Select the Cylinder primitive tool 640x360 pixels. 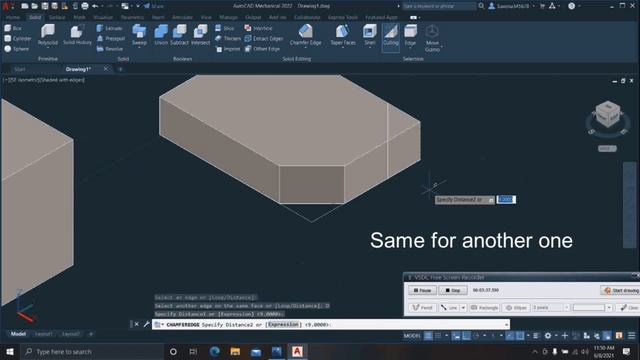[18, 38]
